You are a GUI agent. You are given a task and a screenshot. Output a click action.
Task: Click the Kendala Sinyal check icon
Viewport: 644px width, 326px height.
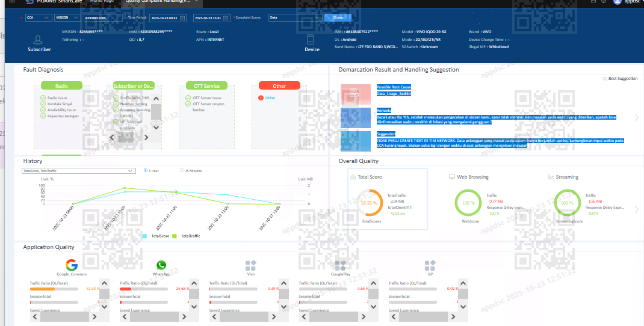(x=43, y=104)
